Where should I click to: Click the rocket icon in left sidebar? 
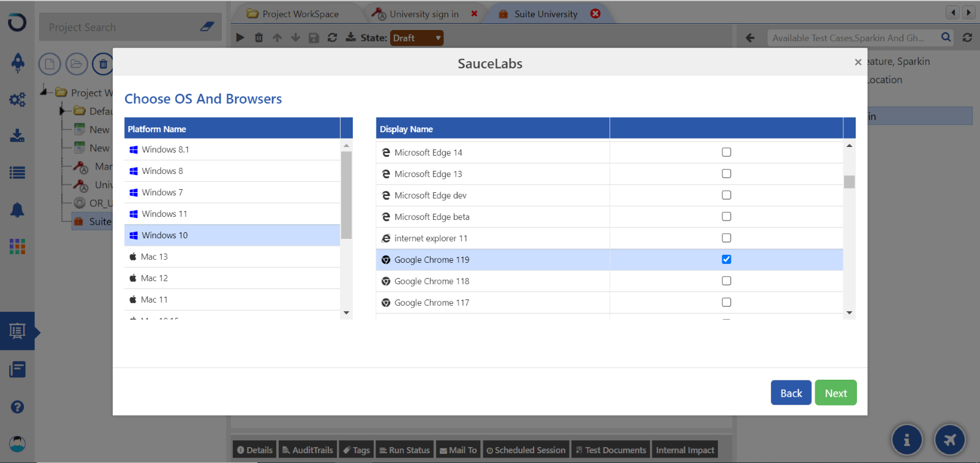click(18, 62)
